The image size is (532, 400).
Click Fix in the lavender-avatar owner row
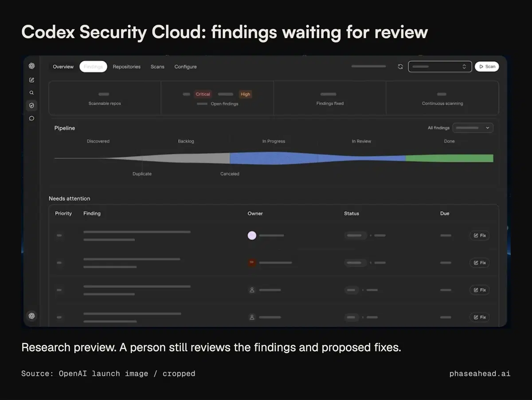(480, 235)
